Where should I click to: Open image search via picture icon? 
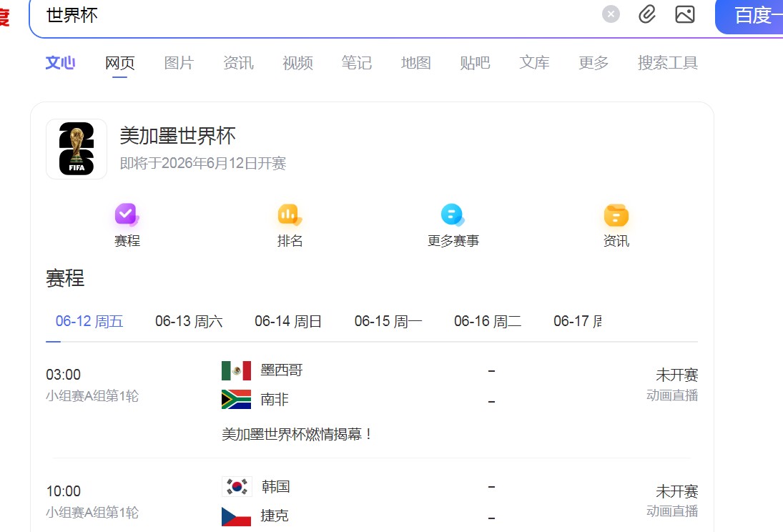[x=684, y=14]
